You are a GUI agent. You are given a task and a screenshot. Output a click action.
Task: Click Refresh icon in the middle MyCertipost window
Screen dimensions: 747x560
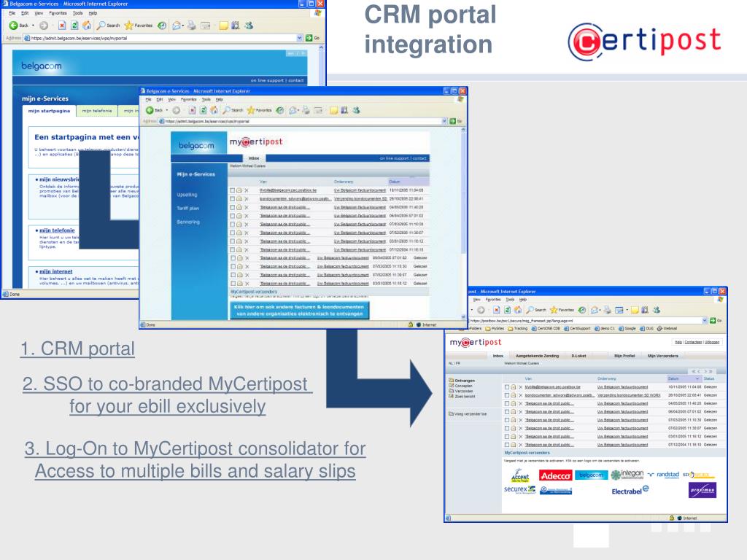[x=204, y=110]
